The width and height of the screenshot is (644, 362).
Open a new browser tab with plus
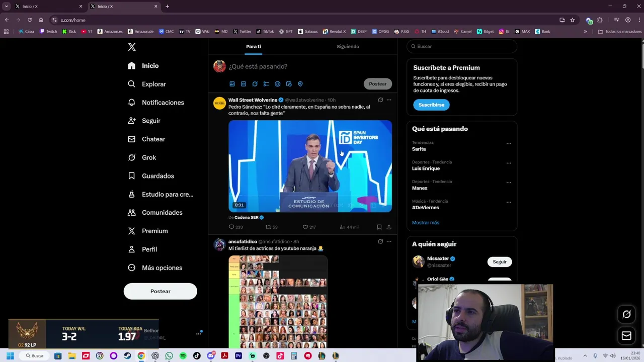[167, 7]
